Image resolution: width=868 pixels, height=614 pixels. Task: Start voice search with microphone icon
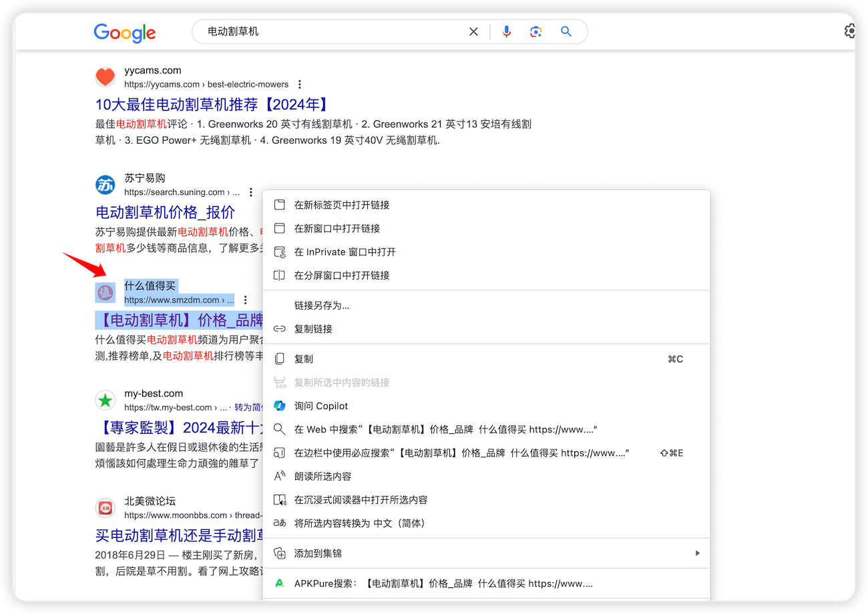click(507, 31)
